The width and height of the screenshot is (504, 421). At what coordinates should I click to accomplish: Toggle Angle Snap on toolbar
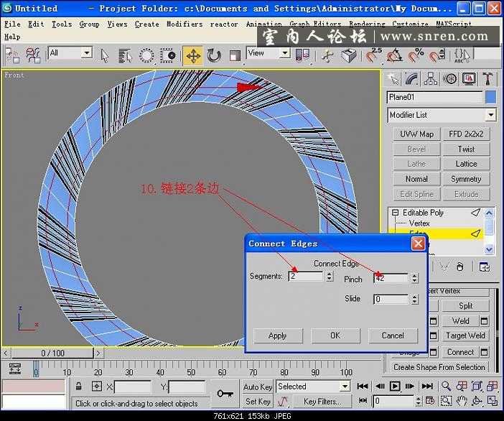pyautogui.click(x=394, y=55)
